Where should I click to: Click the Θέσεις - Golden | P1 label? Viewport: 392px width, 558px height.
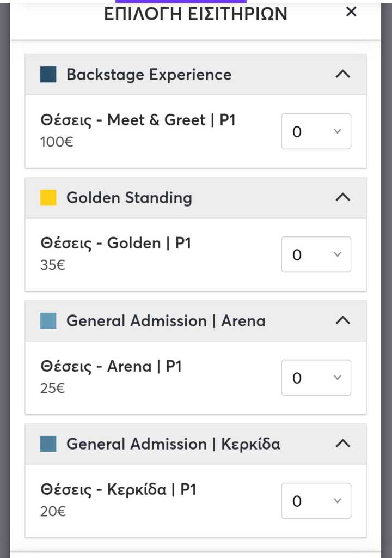116,243
